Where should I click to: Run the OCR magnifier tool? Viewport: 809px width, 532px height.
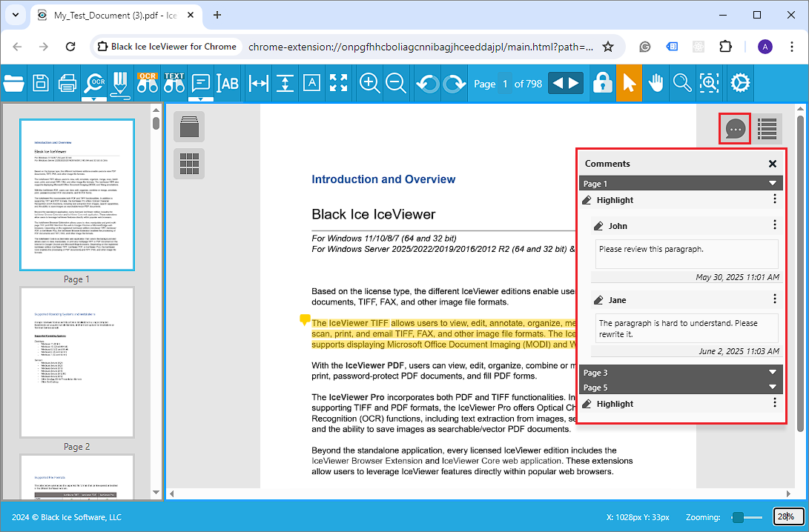94,82
